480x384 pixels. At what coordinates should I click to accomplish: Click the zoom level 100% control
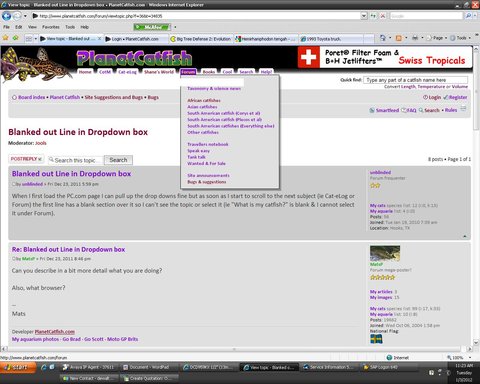(x=457, y=358)
